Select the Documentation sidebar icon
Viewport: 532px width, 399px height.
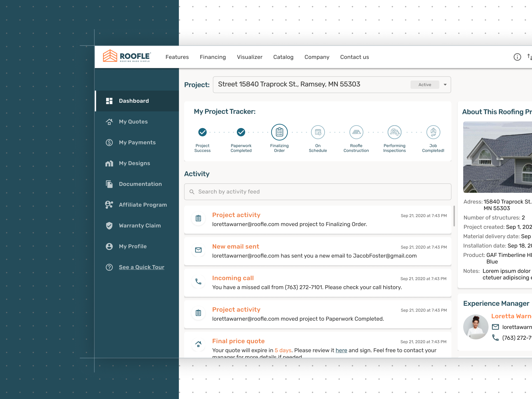click(x=109, y=184)
